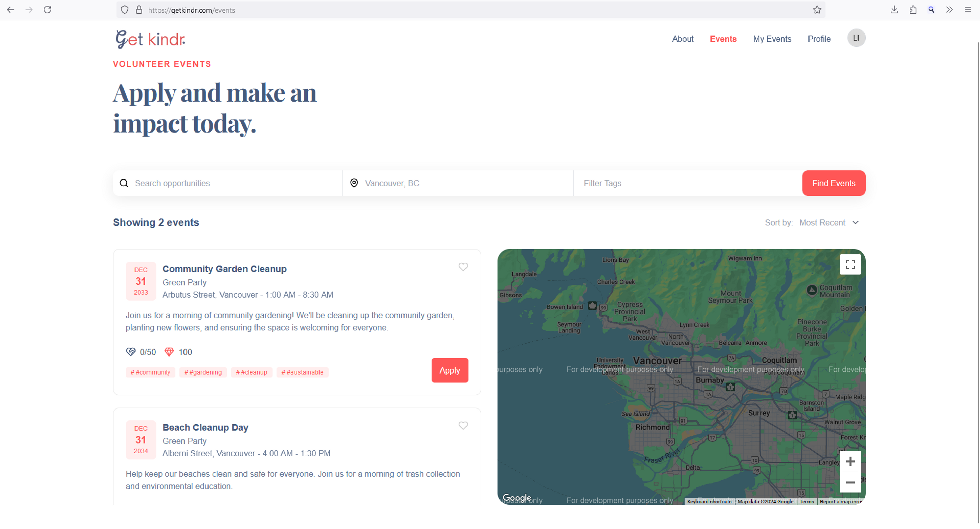The width and height of the screenshot is (980, 529).
Task: Click Report a map error link
Action: (x=841, y=502)
